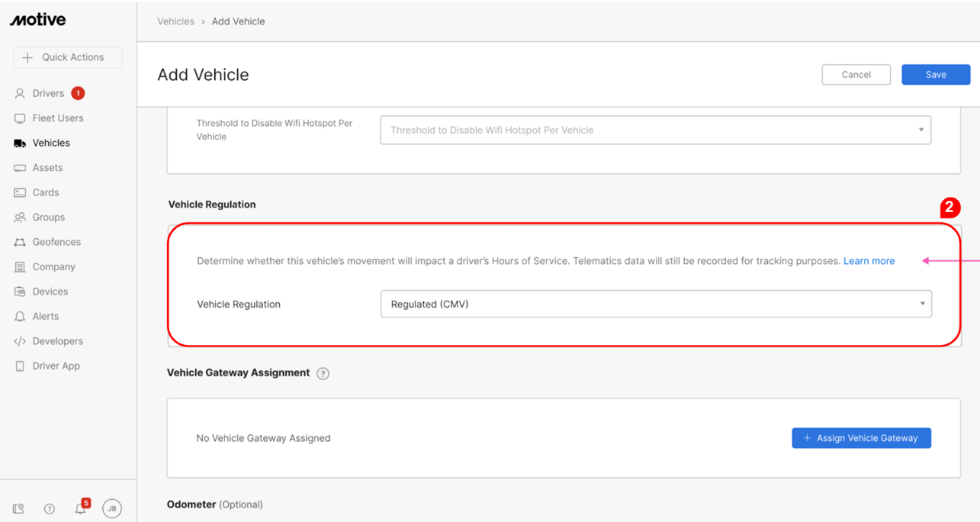Follow the Learn more link
980x522 pixels.
[x=869, y=261]
